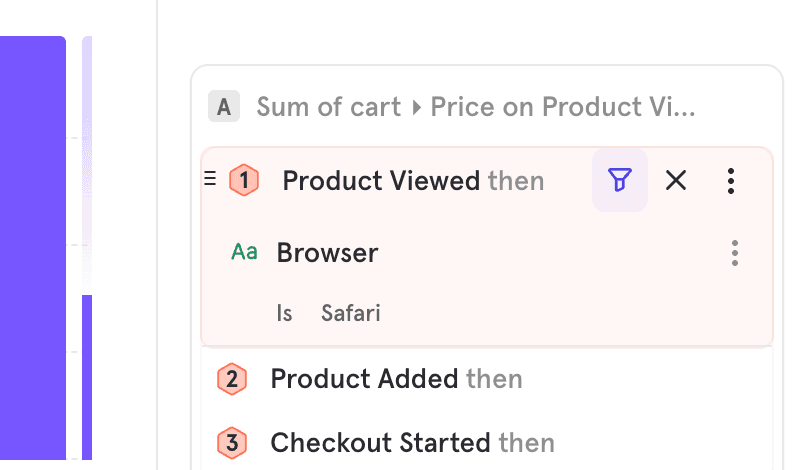The width and height of the screenshot is (804, 470).
Task: Open the three-dot menu for Browser filter
Action: click(x=735, y=253)
